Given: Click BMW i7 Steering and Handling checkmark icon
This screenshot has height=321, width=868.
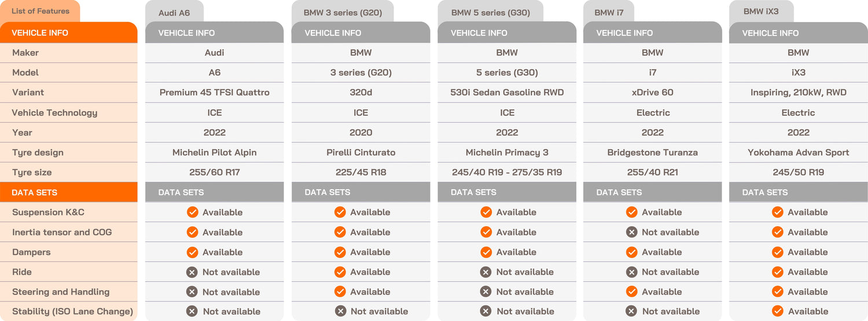Looking at the screenshot, I should (631, 292).
